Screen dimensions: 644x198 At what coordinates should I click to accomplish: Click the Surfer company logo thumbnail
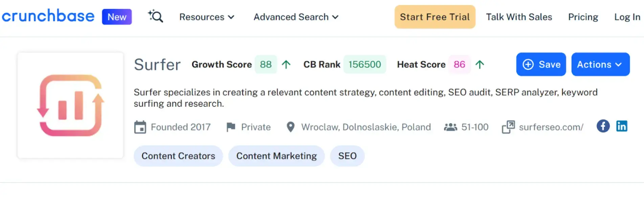[70, 105]
